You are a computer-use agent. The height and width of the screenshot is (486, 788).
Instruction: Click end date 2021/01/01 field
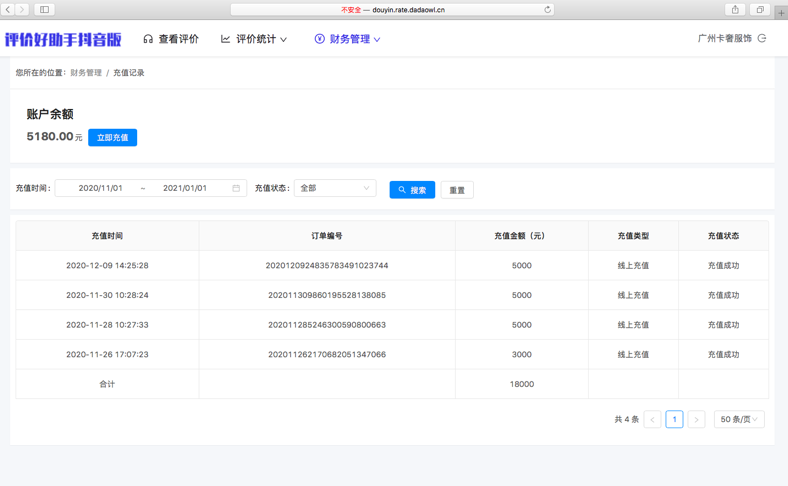[185, 188]
